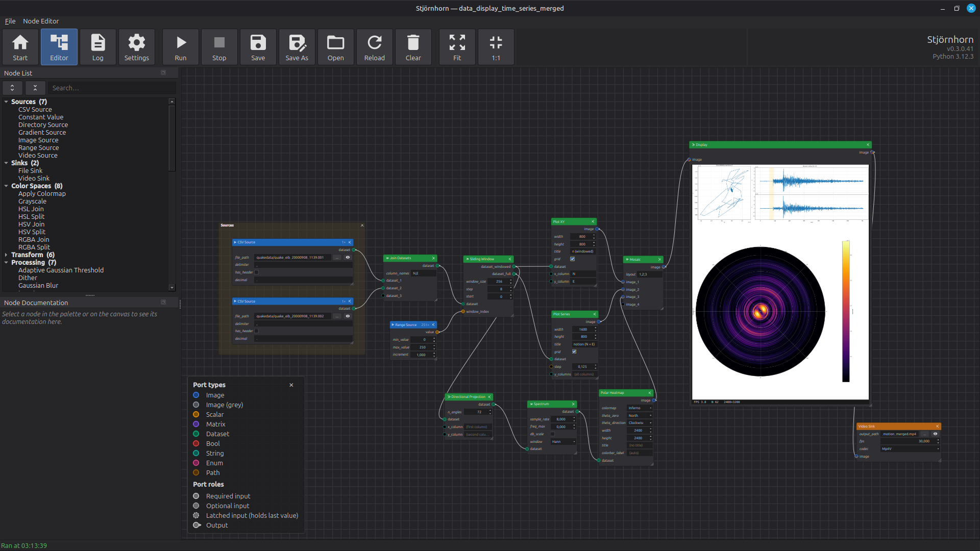980x551 pixels.
Task: Collapse the Color Spaces category
Action: [x=6, y=186]
